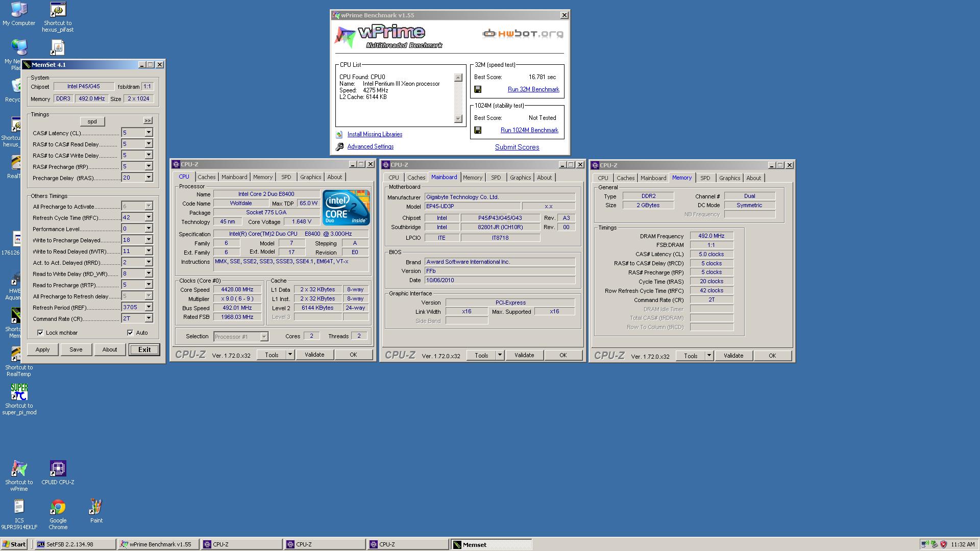The width and height of the screenshot is (980, 551).
Task: Click the About button in MemSet
Action: point(110,349)
